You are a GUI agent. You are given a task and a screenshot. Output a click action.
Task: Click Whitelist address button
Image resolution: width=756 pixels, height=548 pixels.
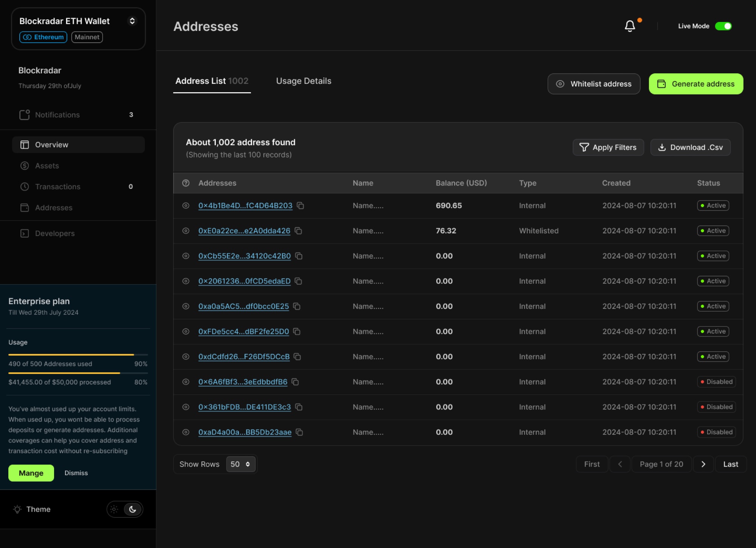[x=594, y=84]
